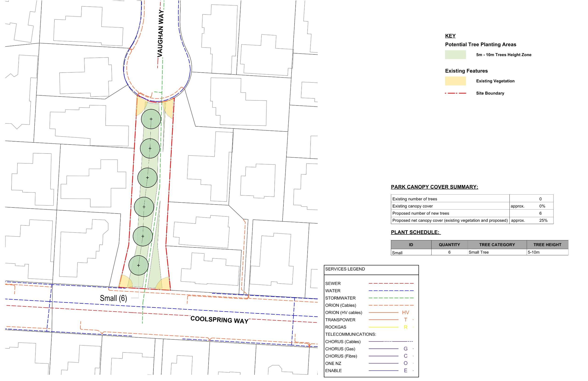Click the TREE CATEGORY column header
Viewport: 588px width, 381px height.
pyautogui.click(x=497, y=245)
